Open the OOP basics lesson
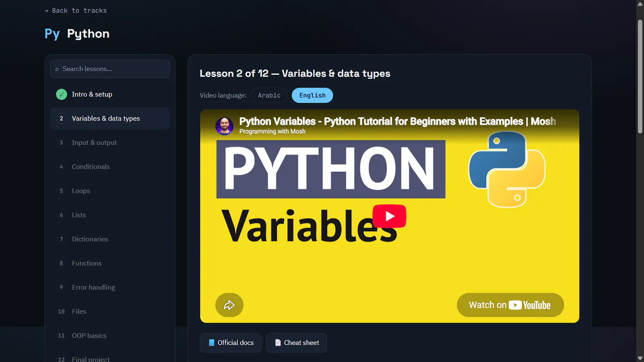This screenshot has width=644, height=362. tap(110, 335)
